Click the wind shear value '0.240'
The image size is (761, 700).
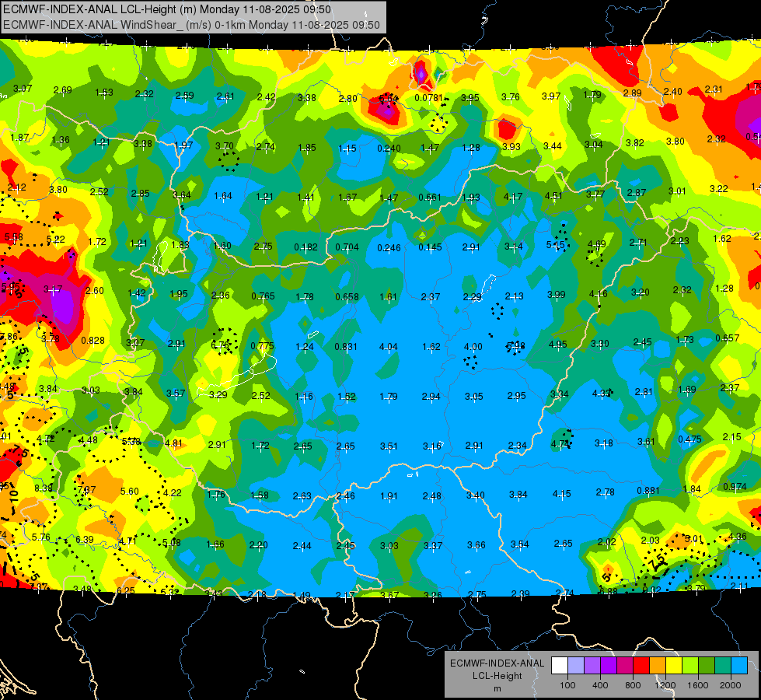point(388,148)
